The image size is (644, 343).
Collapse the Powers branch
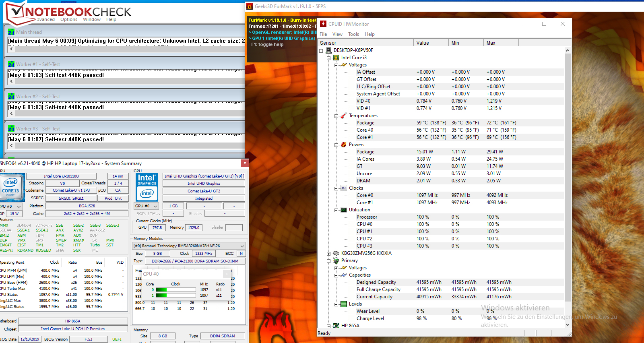point(336,145)
